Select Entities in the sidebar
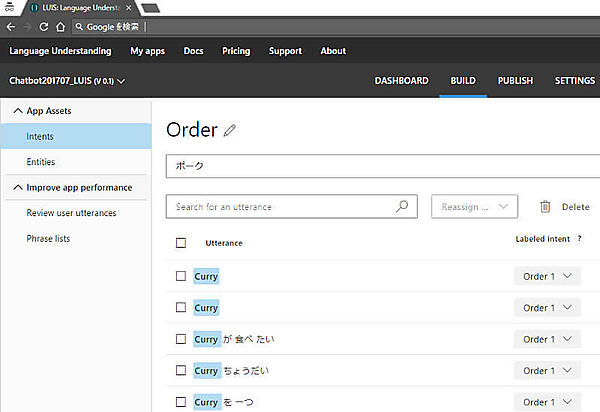 (x=41, y=161)
